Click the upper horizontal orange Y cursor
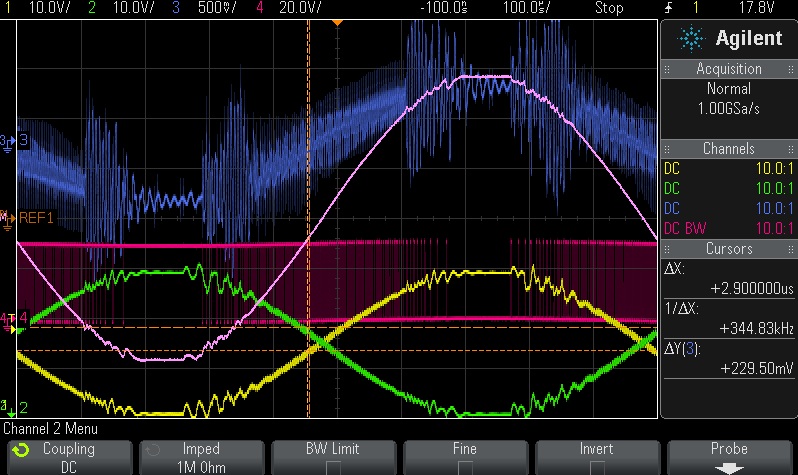The width and height of the screenshot is (798, 475). (337, 327)
